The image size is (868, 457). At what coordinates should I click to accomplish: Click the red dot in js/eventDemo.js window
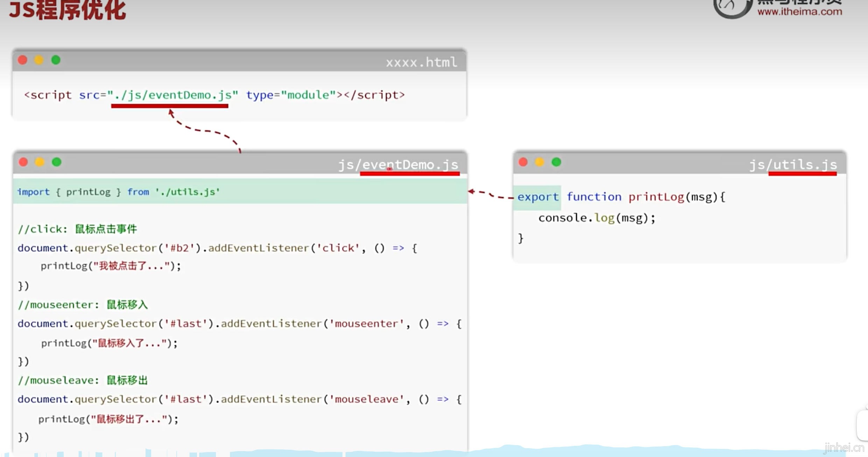tap(23, 162)
